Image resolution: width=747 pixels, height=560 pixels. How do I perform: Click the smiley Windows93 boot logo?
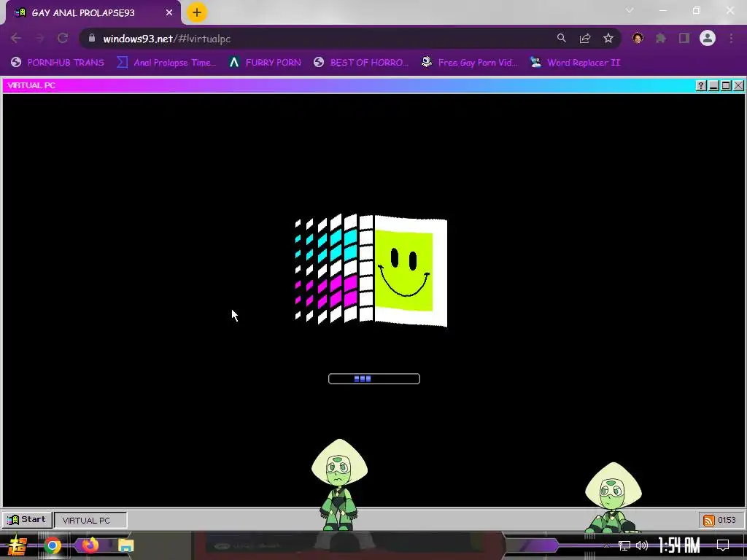(371, 270)
